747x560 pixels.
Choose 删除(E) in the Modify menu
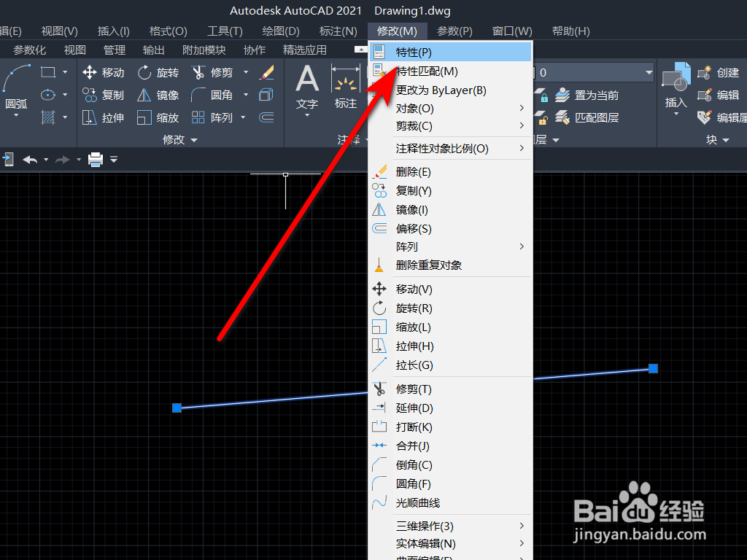[x=451, y=171]
